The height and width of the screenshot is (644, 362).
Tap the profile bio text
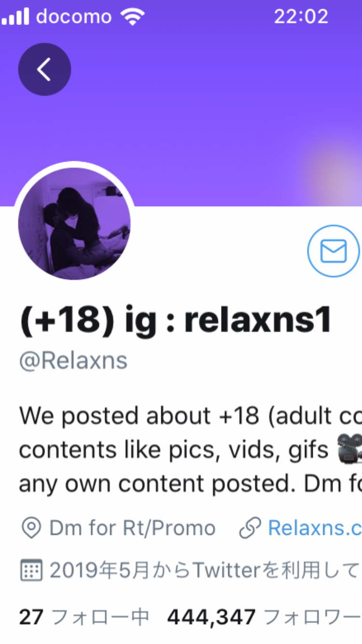[x=190, y=450]
